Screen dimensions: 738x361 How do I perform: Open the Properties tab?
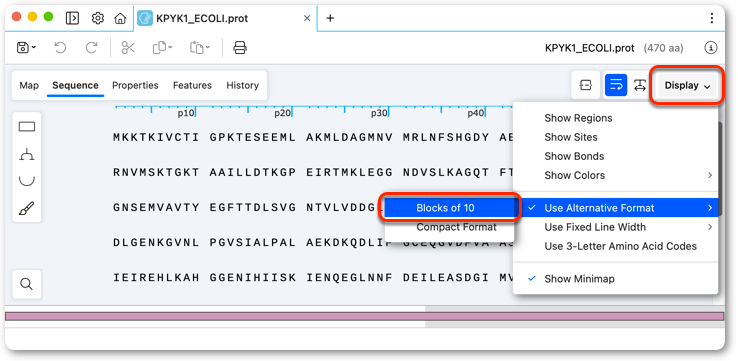135,85
